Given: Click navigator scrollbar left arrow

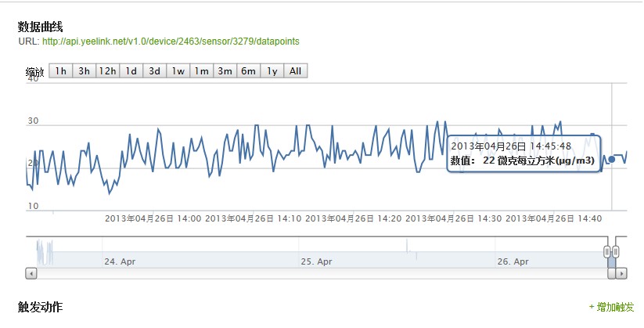Looking at the screenshot, I should [x=31, y=273].
